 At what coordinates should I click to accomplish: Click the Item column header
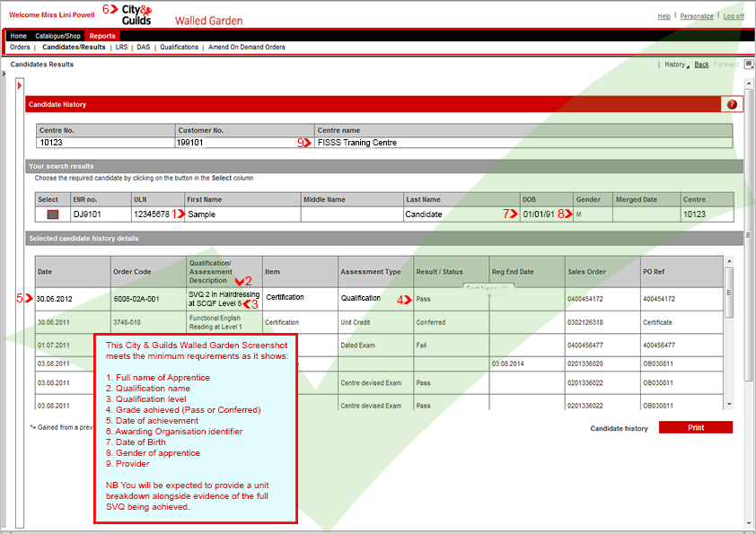(300, 272)
